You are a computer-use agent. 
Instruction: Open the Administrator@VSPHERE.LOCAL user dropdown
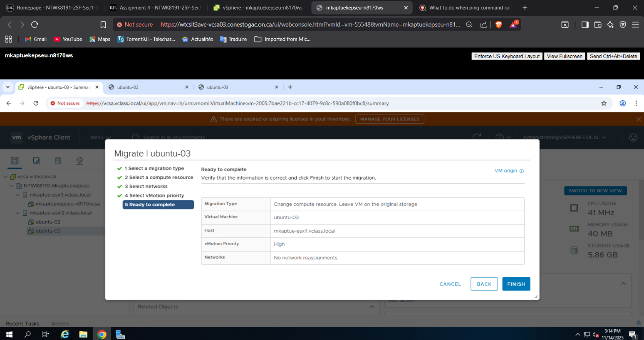coord(564,138)
